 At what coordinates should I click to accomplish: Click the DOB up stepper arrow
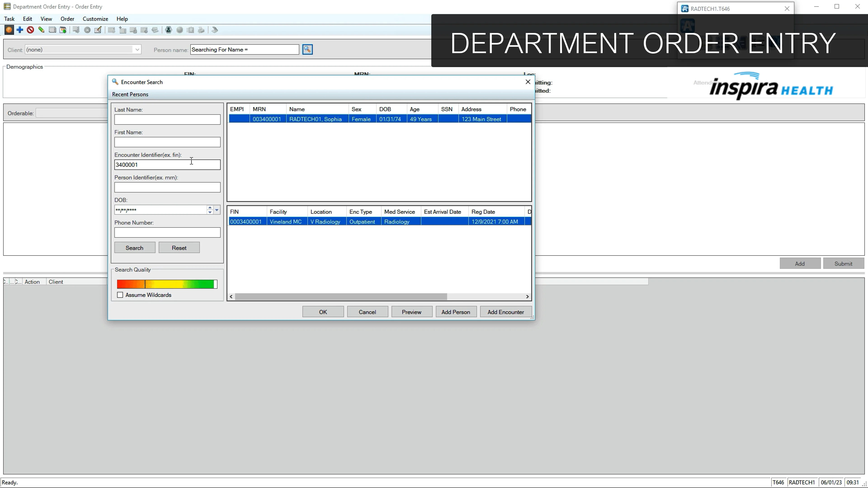pyautogui.click(x=210, y=207)
